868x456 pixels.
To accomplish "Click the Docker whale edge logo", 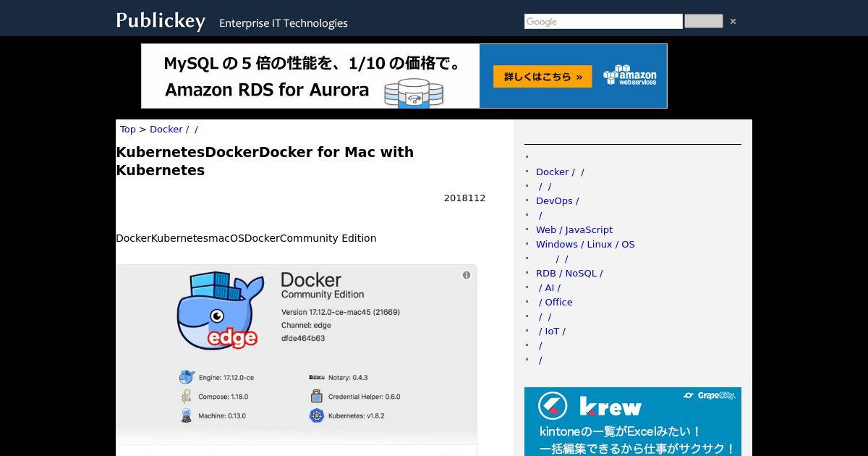I will pyautogui.click(x=221, y=310).
